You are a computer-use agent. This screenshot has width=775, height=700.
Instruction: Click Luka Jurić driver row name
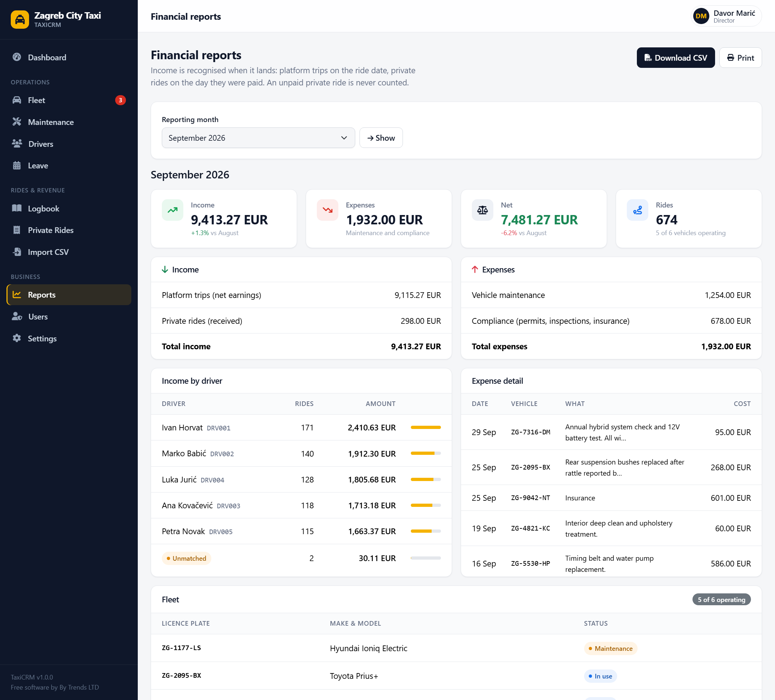point(179,479)
